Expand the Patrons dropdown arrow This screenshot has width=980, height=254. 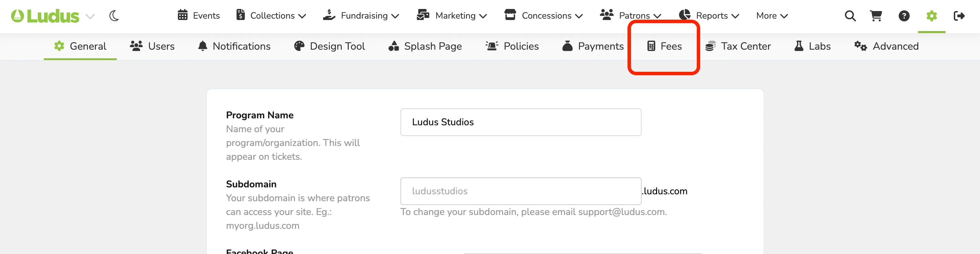(657, 16)
